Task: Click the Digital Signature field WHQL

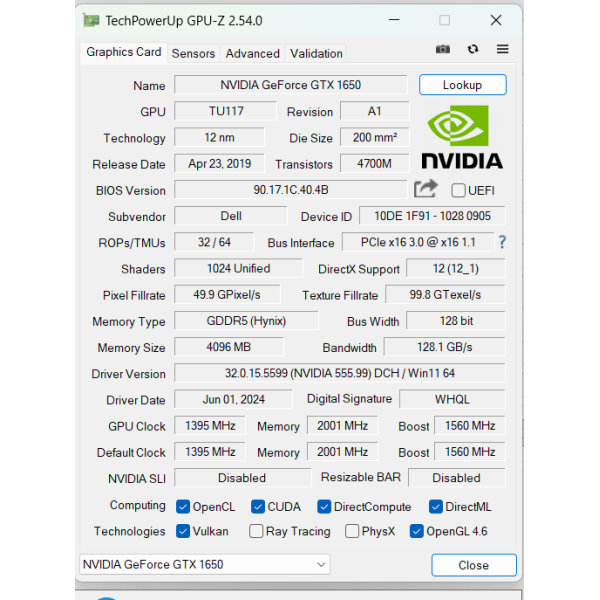Action: 452,399
